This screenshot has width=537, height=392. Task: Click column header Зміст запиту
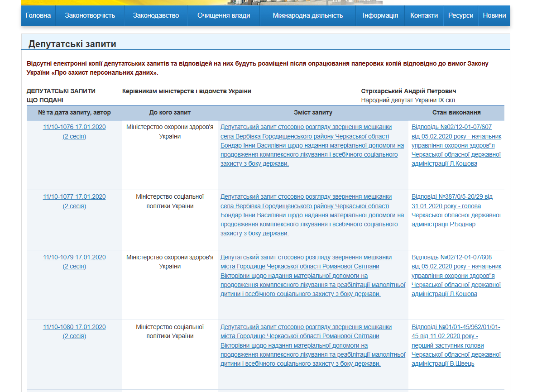[313, 112]
